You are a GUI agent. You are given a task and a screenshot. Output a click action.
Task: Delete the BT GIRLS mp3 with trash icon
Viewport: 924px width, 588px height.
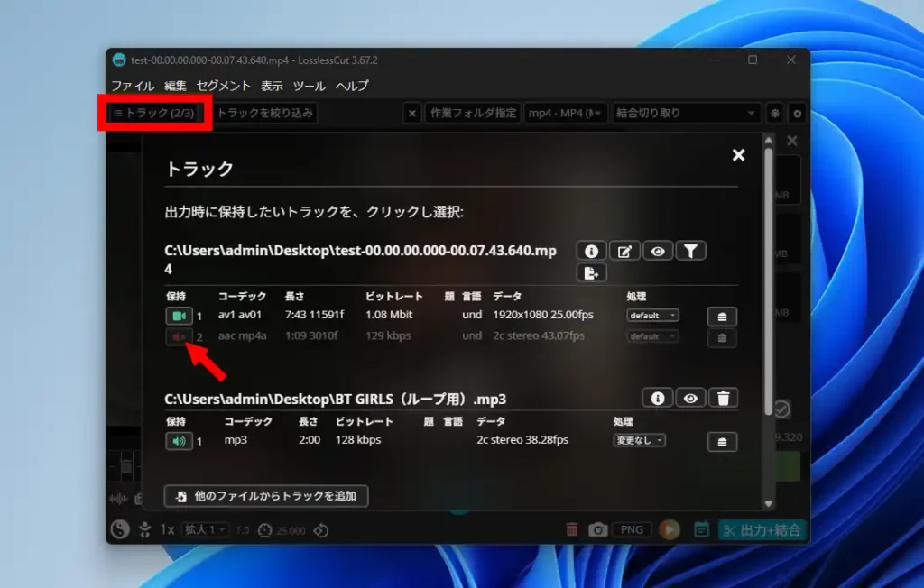click(x=723, y=397)
